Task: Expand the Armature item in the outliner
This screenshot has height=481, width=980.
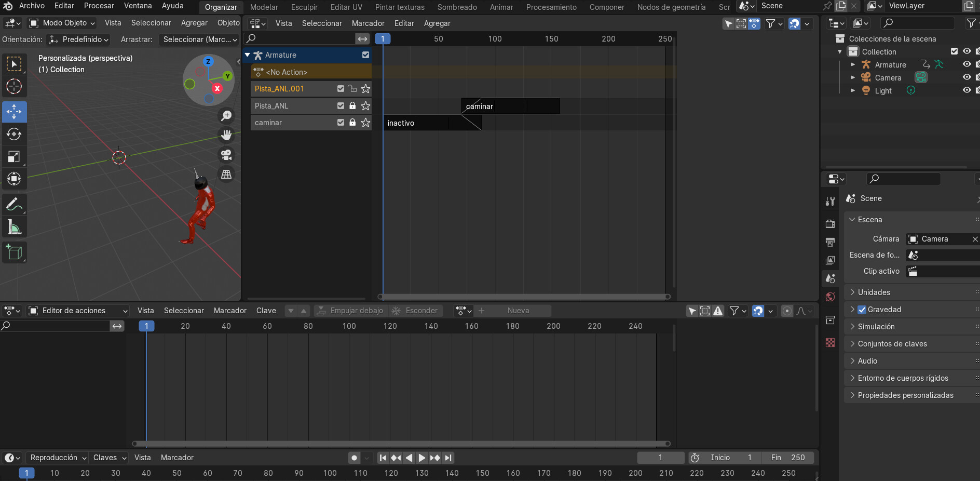Action: 854,64
